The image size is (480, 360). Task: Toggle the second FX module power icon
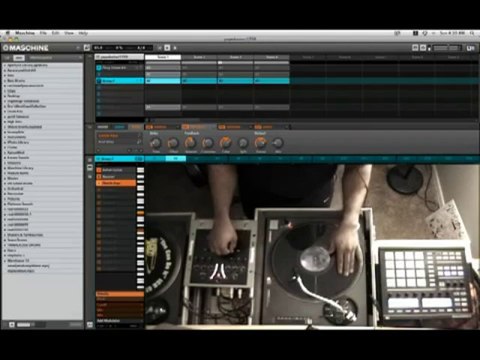tap(186, 127)
